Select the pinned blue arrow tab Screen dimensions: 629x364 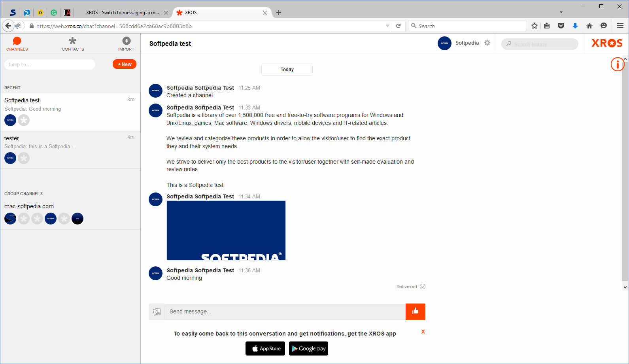[26, 13]
